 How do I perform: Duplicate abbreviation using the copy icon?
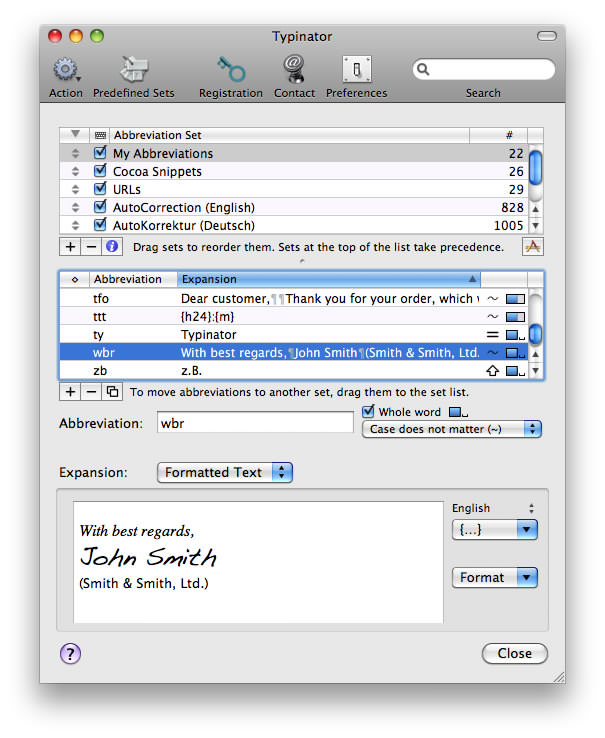(112, 392)
